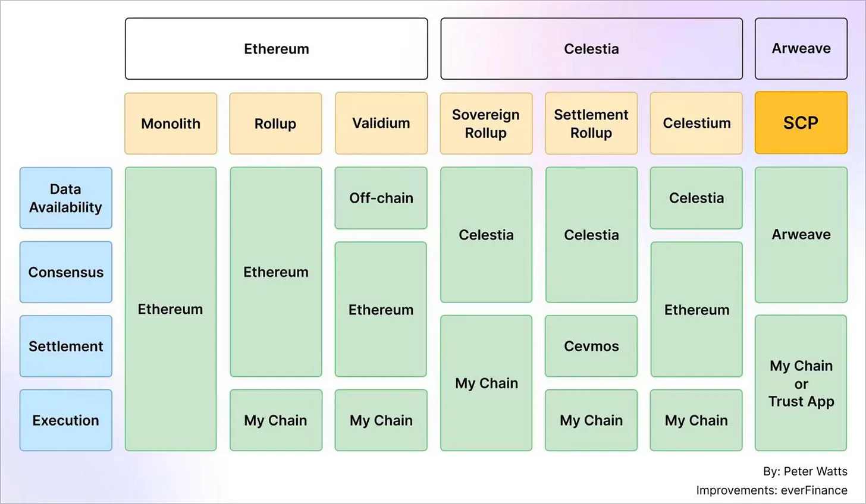Select the Consensus row label

[66, 272]
